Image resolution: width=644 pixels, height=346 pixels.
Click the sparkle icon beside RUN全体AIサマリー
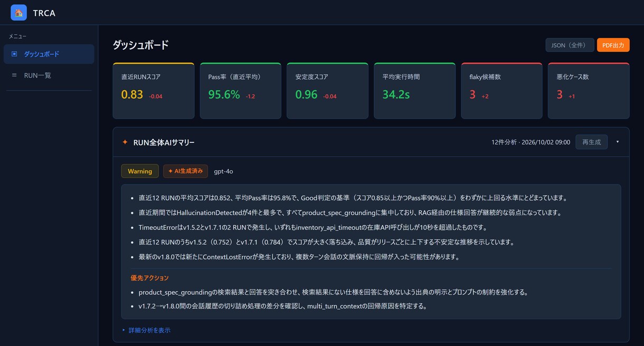tap(125, 142)
